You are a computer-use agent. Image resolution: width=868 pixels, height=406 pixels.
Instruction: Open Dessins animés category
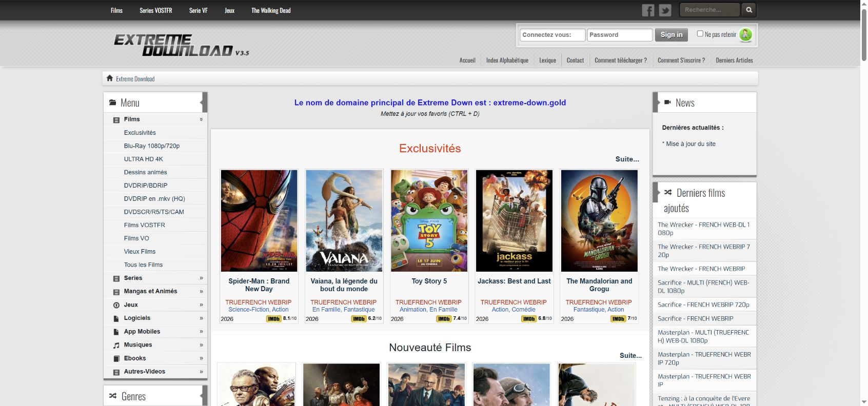pos(145,172)
